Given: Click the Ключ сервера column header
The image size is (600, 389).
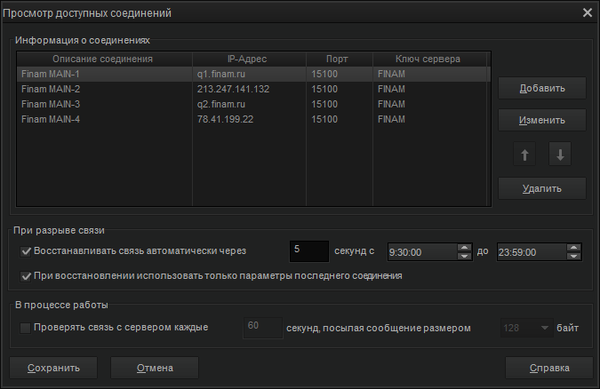Looking at the screenshot, I should pos(430,59).
